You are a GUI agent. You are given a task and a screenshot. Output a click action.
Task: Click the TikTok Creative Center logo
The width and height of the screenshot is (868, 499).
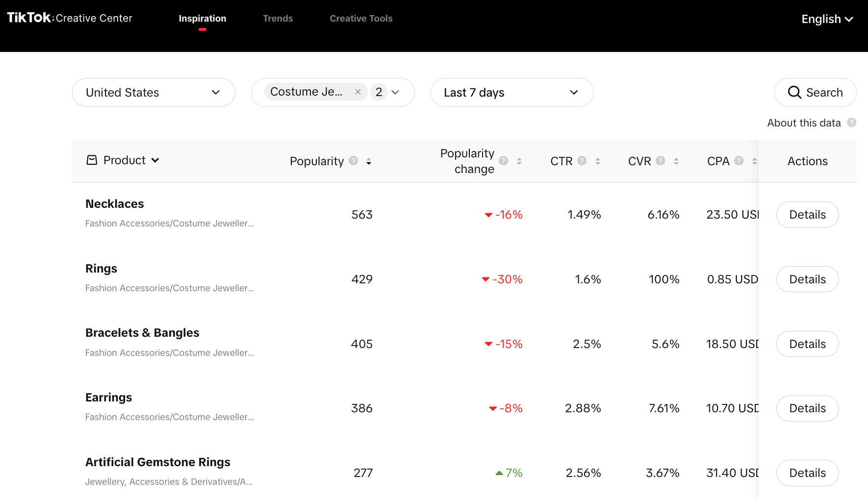click(x=70, y=18)
